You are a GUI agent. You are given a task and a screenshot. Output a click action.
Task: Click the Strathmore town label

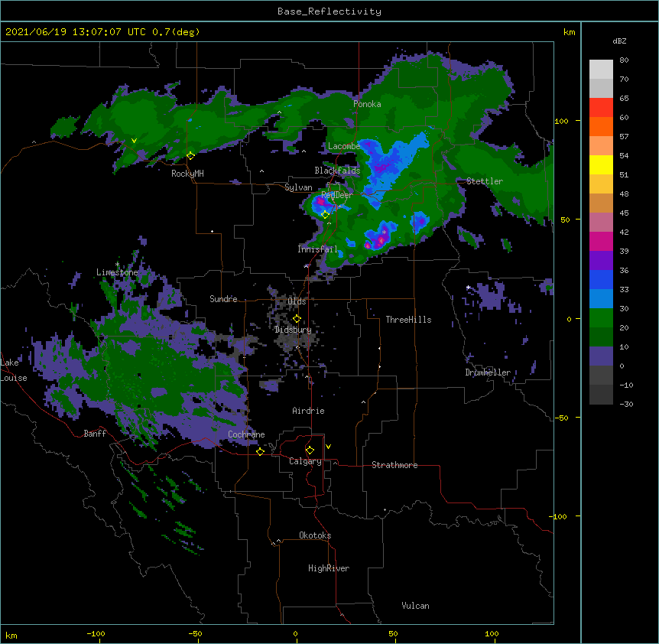point(394,465)
